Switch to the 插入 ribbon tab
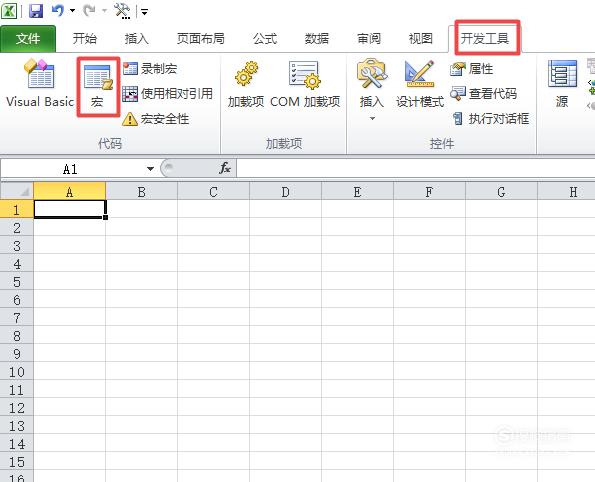The height and width of the screenshot is (482, 595). 136,39
